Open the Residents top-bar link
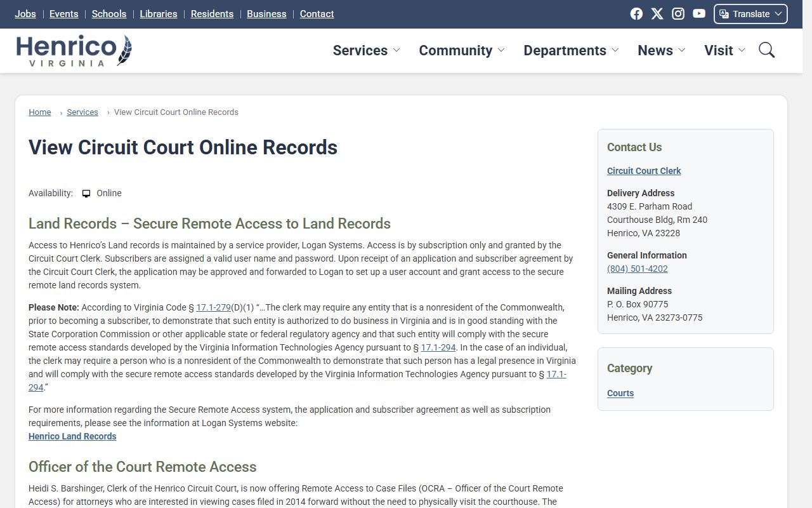Screen dimensions: 812x508 212,14
